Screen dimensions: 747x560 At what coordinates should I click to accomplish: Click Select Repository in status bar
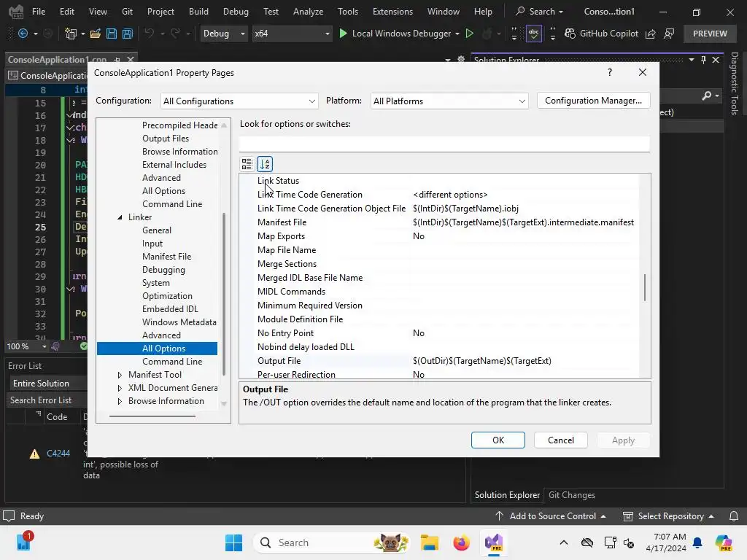point(669,516)
